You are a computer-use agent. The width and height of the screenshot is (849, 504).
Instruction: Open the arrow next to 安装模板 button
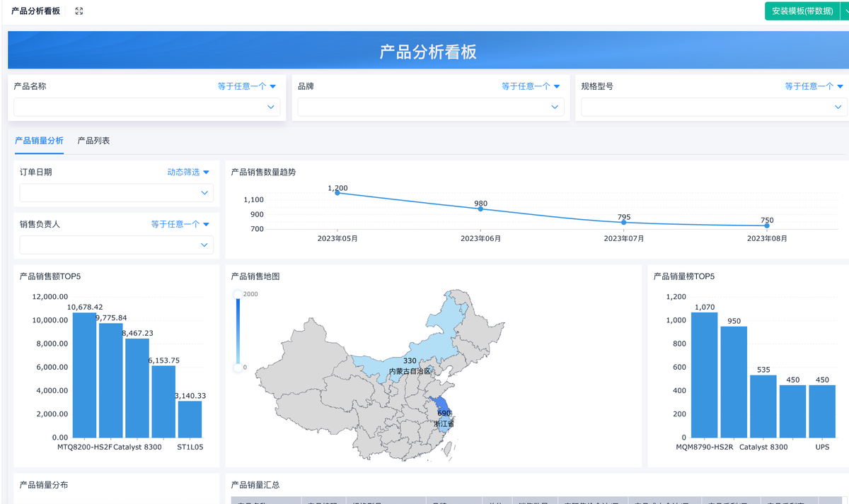[x=844, y=11]
